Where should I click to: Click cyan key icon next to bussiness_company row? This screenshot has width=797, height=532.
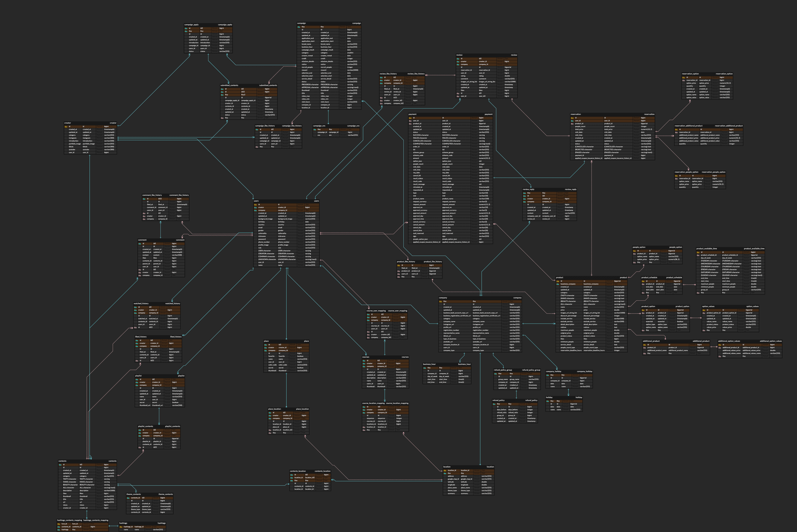(x=558, y=284)
